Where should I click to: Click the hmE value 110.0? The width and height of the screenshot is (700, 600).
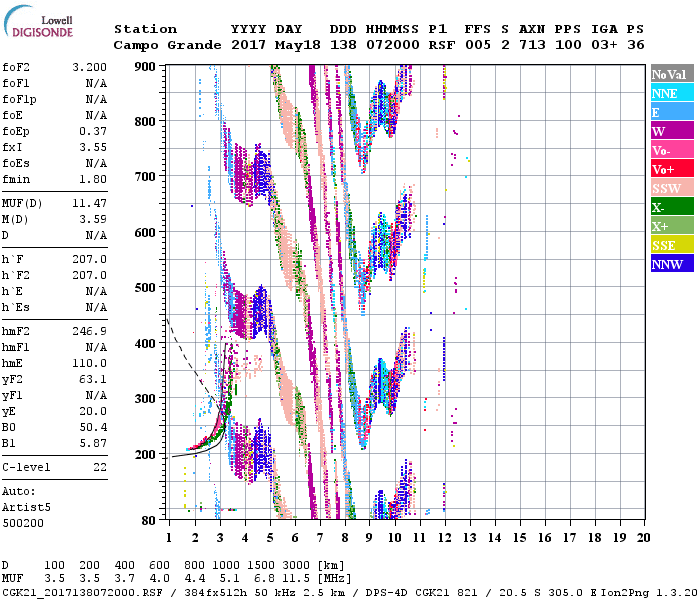tap(89, 364)
